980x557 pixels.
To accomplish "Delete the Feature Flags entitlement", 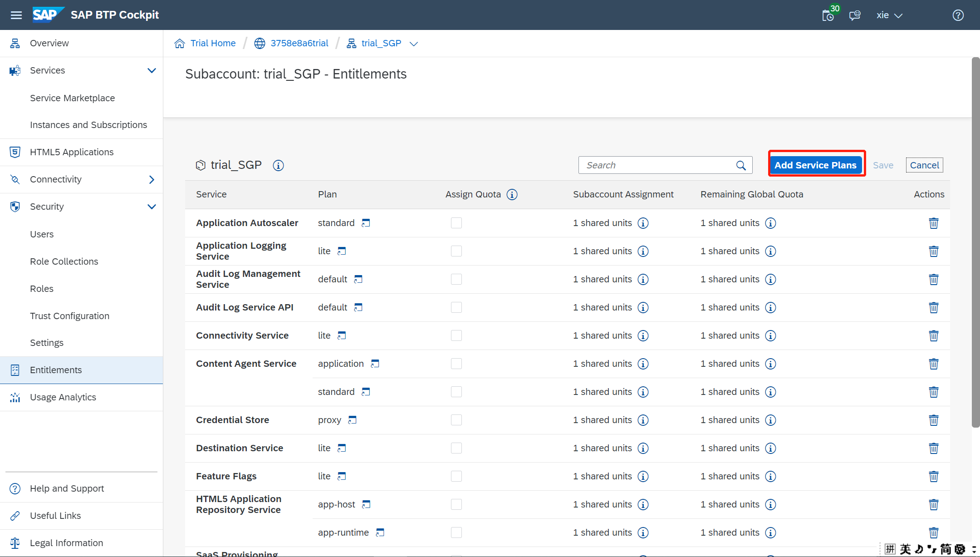I will [x=934, y=476].
